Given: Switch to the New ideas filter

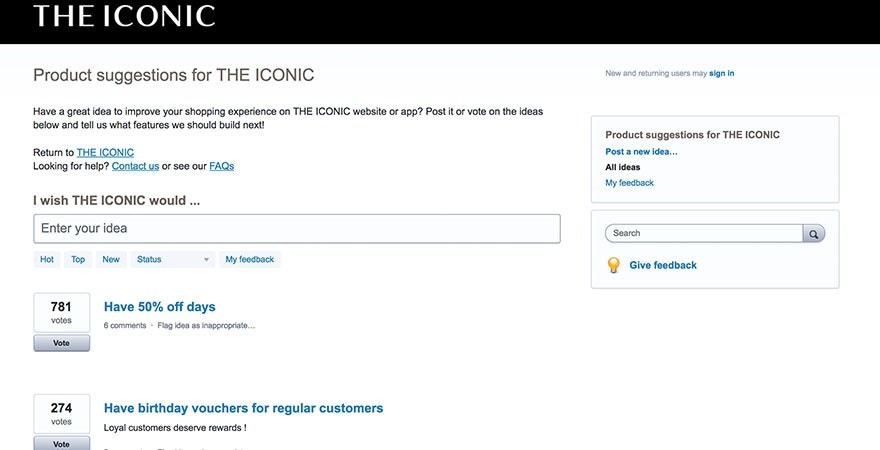Looking at the screenshot, I should pos(111,259).
